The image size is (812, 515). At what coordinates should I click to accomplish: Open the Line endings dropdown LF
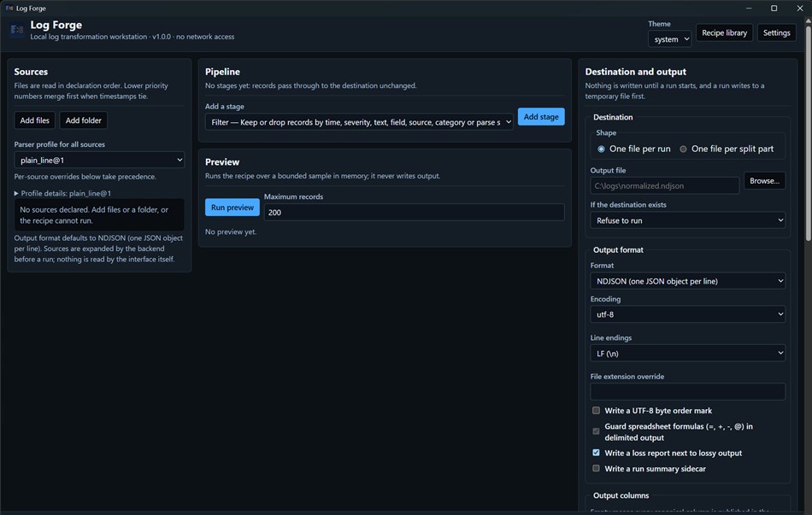(687, 353)
